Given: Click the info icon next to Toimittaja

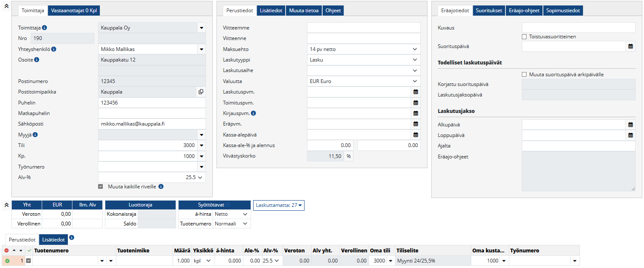Looking at the screenshot, I should [45, 28].
